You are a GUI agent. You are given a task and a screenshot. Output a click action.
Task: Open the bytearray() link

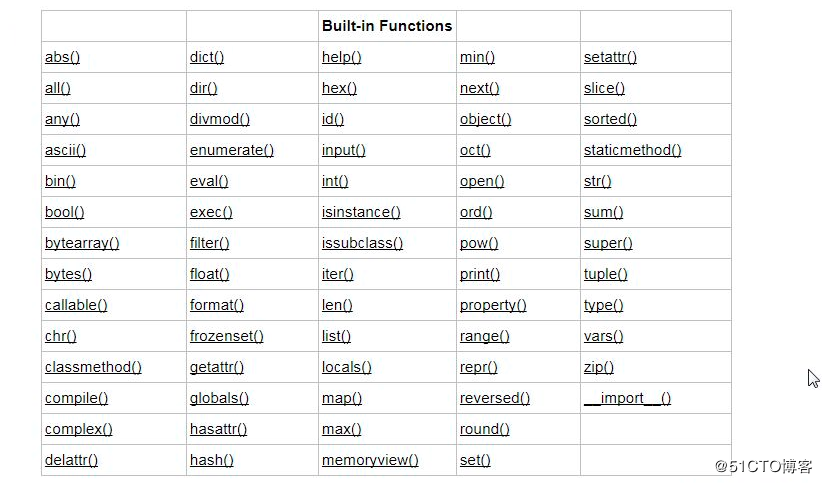(82, 243)
